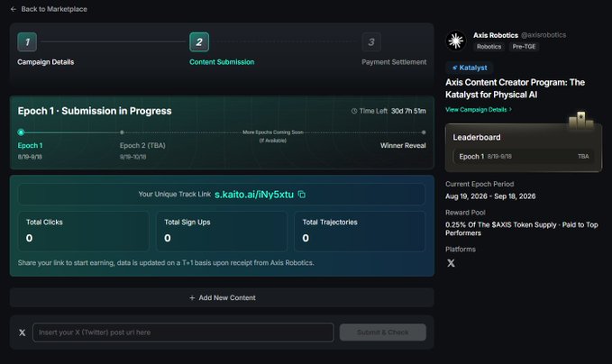Click the s.kaito.ai/iNy5xtu track link
Screen dimensions: 612x364
click(x=254, y=195)
